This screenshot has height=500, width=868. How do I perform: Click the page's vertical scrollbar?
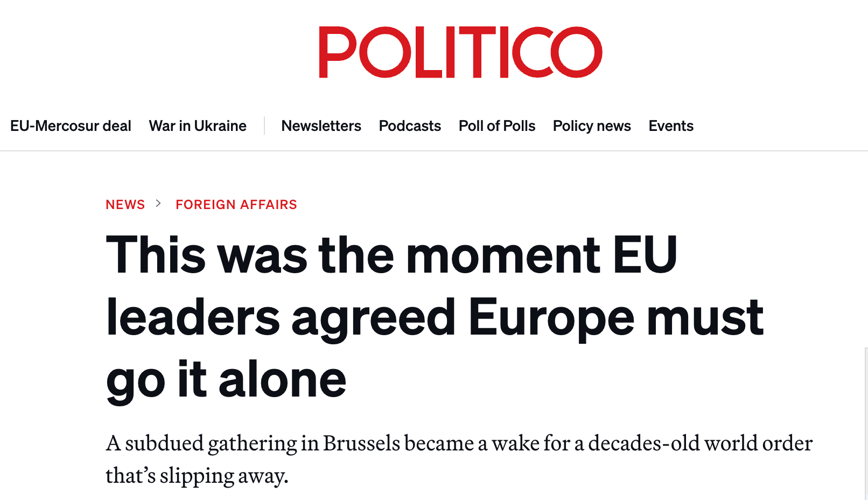coord(866,420)
